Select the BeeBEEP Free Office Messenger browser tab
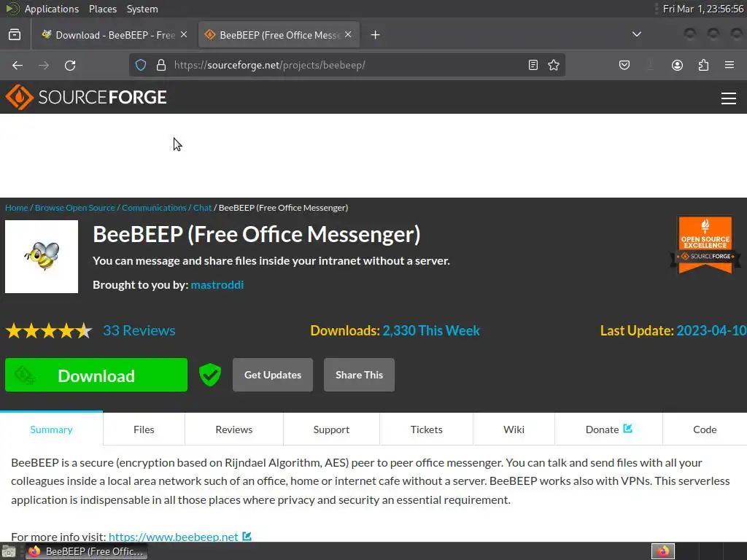747x560 pixels. [x=279, y=35]
